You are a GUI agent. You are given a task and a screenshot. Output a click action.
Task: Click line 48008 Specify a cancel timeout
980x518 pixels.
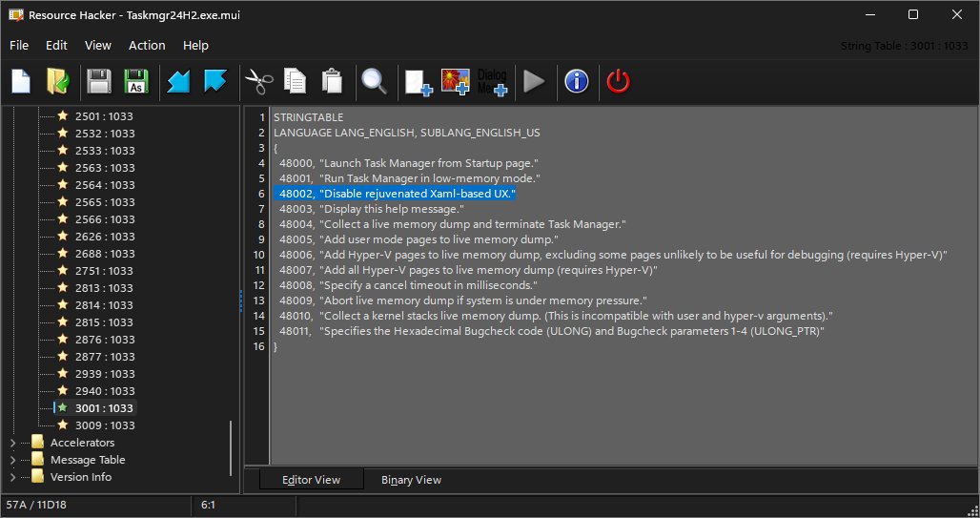point(408,285)
